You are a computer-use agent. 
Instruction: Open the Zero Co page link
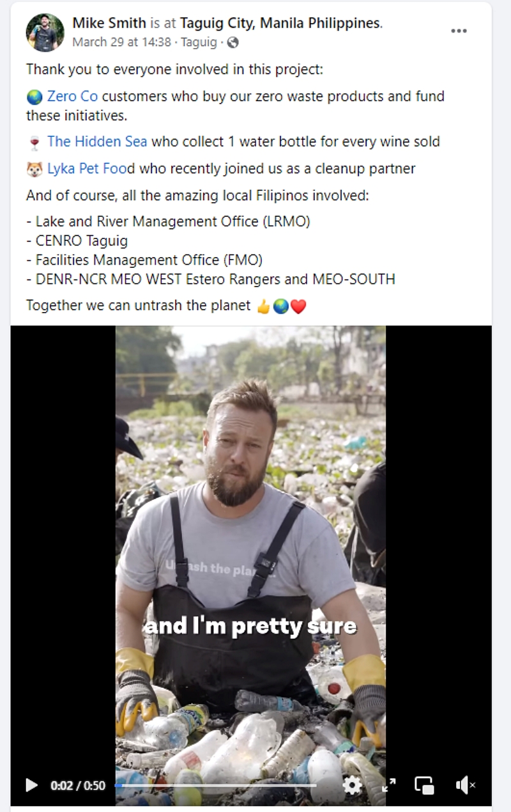72,97
